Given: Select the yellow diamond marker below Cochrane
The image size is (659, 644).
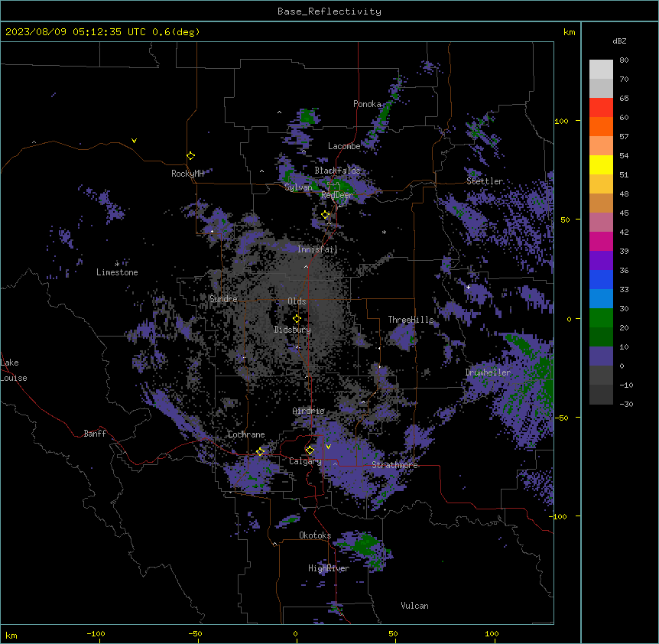Looking at the screenshot, I should click(260, 451).
